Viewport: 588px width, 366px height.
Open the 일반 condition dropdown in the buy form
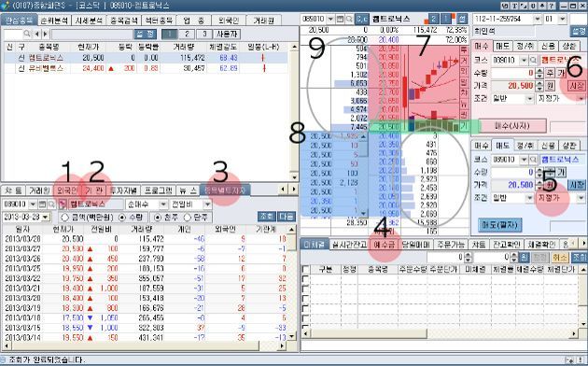[529, 99]
